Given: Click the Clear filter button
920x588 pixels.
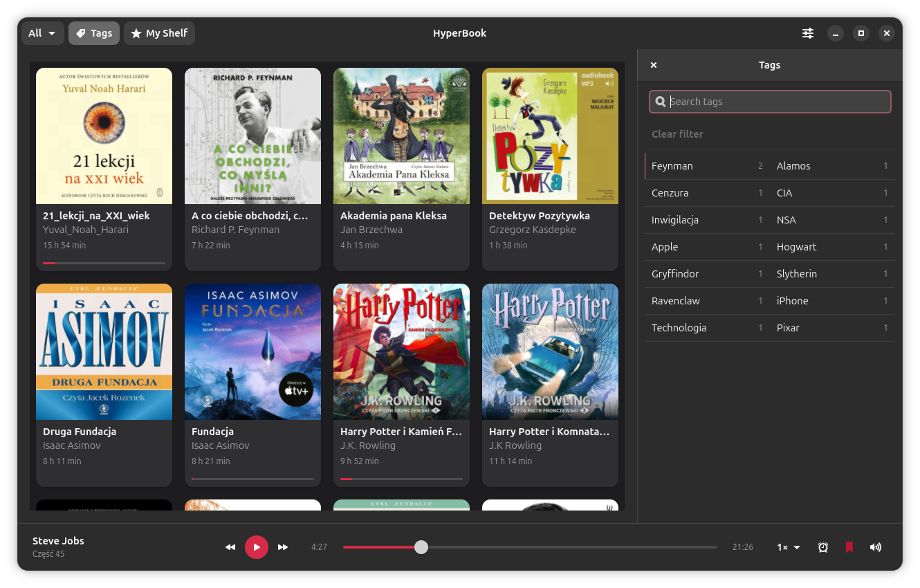Looking at the screenshot, I should pos(677,134).
